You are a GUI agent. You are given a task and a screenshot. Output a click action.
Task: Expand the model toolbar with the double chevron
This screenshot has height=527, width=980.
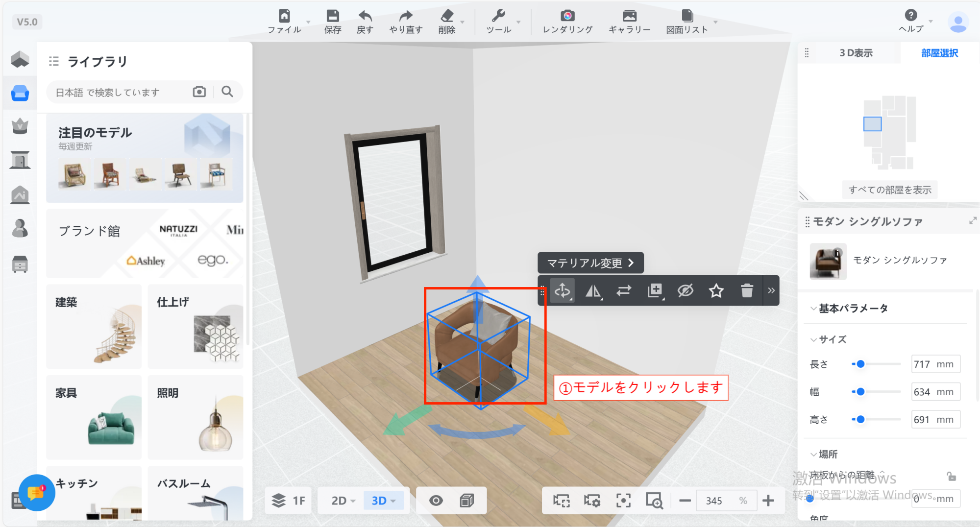(771, 291)
